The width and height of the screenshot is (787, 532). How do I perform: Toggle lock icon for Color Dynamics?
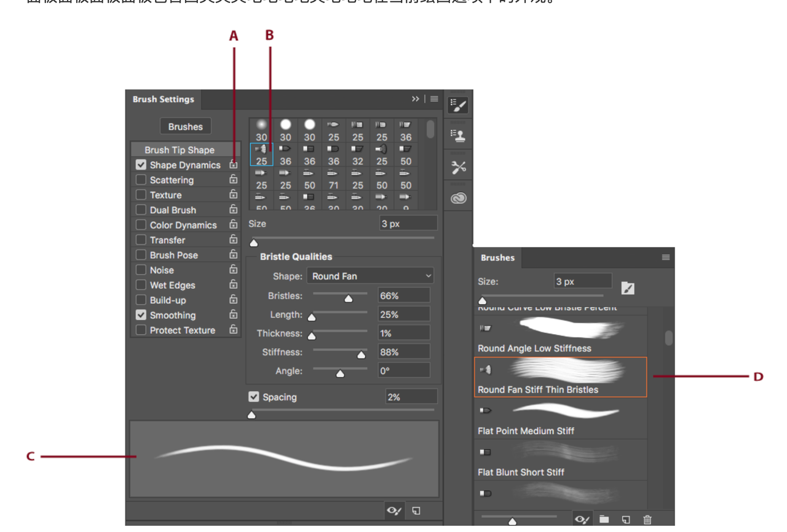(233, 224)
